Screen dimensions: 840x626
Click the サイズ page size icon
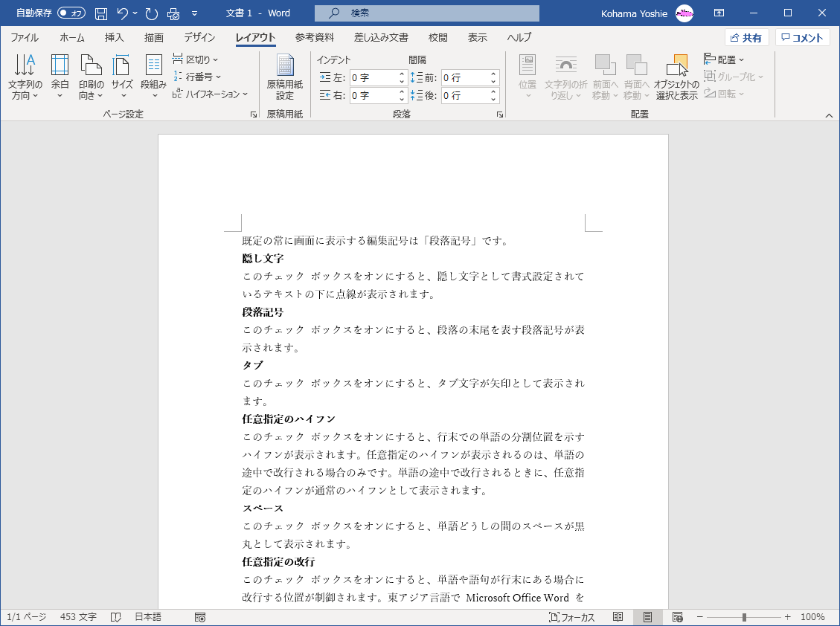coord(122,77)
